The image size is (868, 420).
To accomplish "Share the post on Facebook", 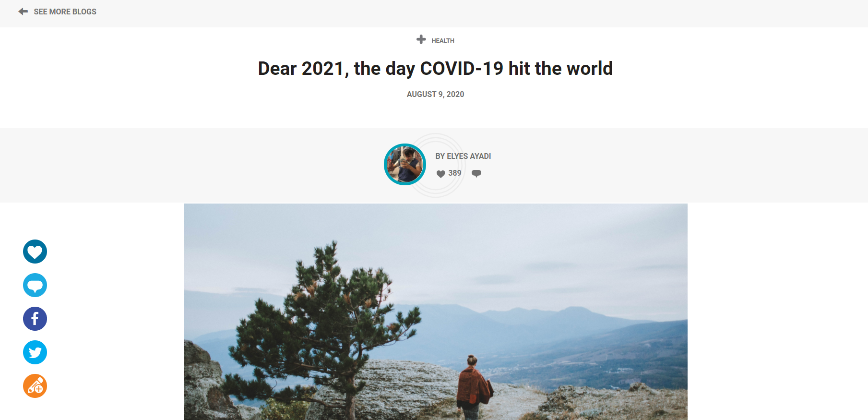I will tap(35, 319).
